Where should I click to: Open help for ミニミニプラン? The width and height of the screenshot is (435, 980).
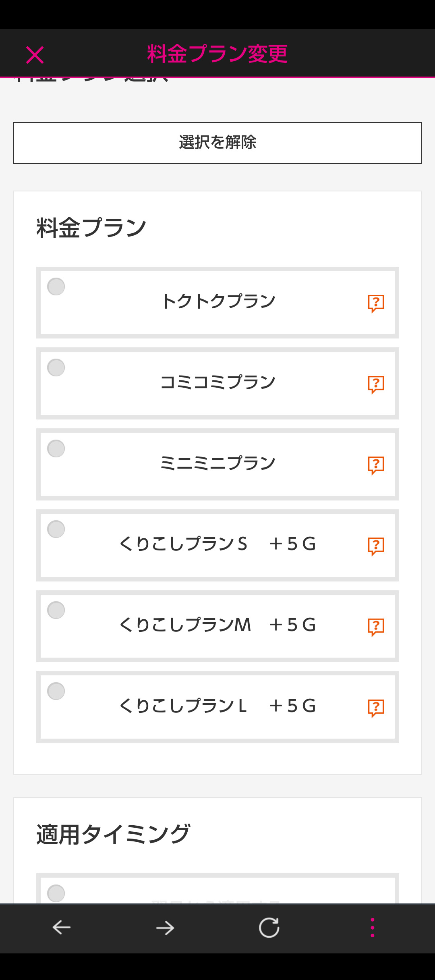375,465
